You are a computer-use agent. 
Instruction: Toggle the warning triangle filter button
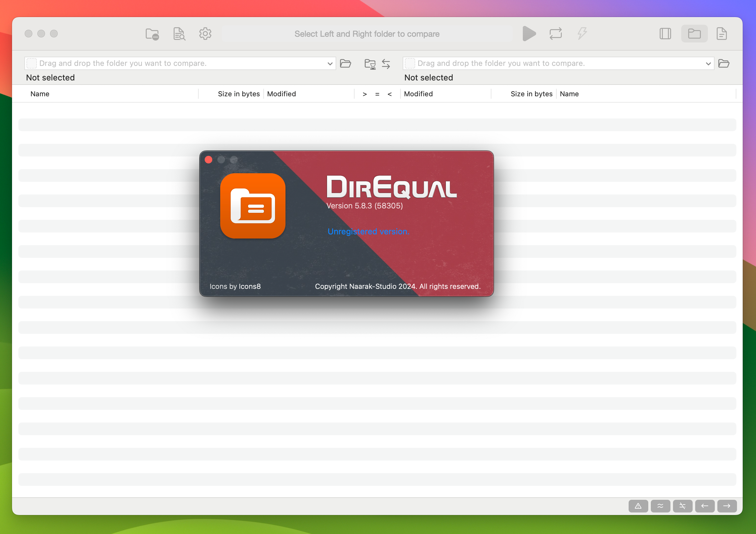(638, 506)
